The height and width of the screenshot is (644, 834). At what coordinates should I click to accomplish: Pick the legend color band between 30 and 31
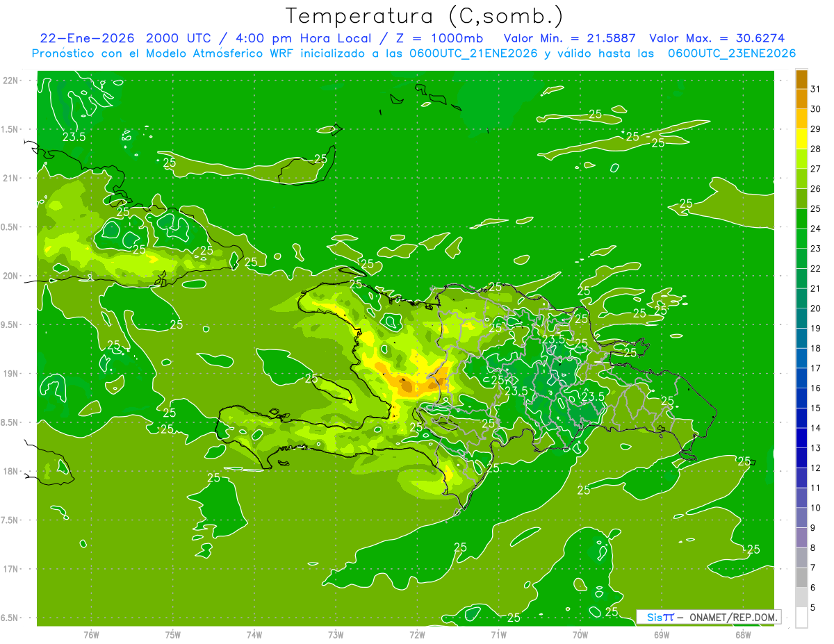click(x=801, y=99)
